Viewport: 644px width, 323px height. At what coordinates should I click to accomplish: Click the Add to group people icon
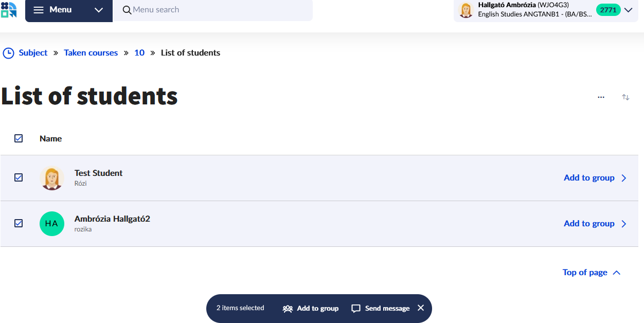pos(288,309)
